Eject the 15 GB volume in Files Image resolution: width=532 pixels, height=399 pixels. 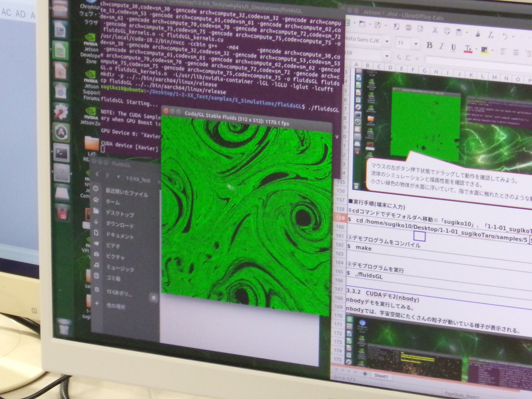[x=154, y=298]
